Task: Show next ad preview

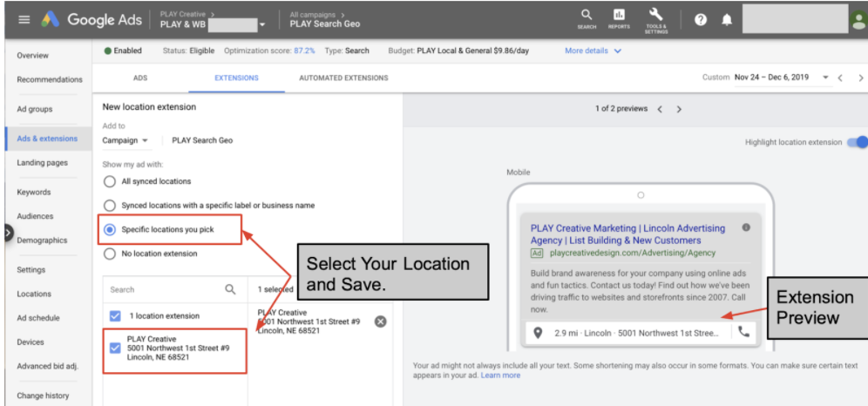Action: pos(679,109)
